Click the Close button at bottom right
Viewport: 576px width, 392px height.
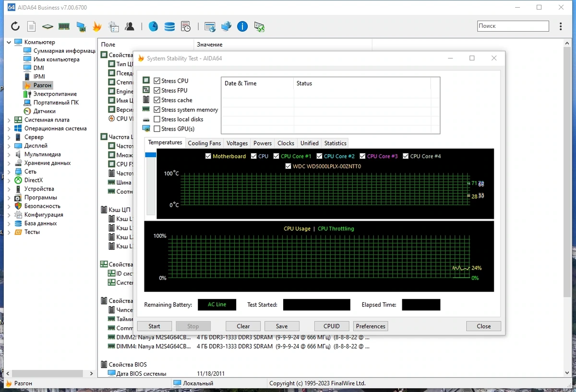coord(484,326)
